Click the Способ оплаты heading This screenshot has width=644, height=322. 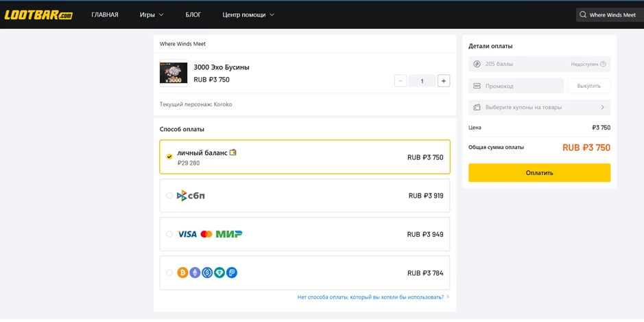182,129
